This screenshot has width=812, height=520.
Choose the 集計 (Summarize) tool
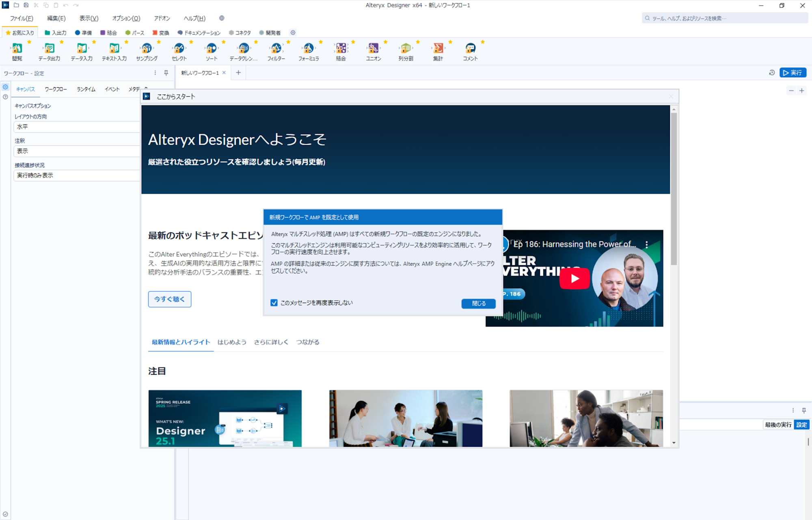coord(438,50)
